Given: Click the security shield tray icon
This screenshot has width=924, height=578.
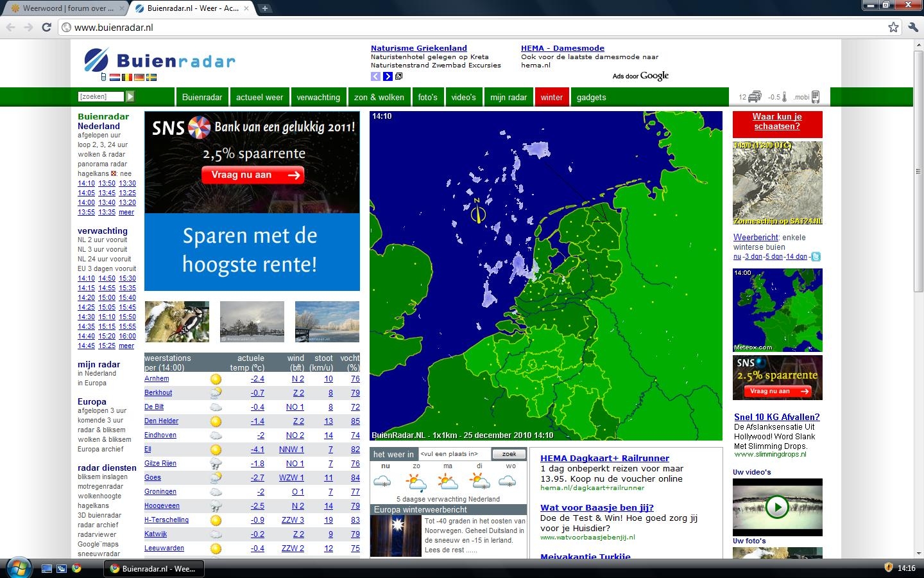Looking at the screenshot, I should point(889,568).
